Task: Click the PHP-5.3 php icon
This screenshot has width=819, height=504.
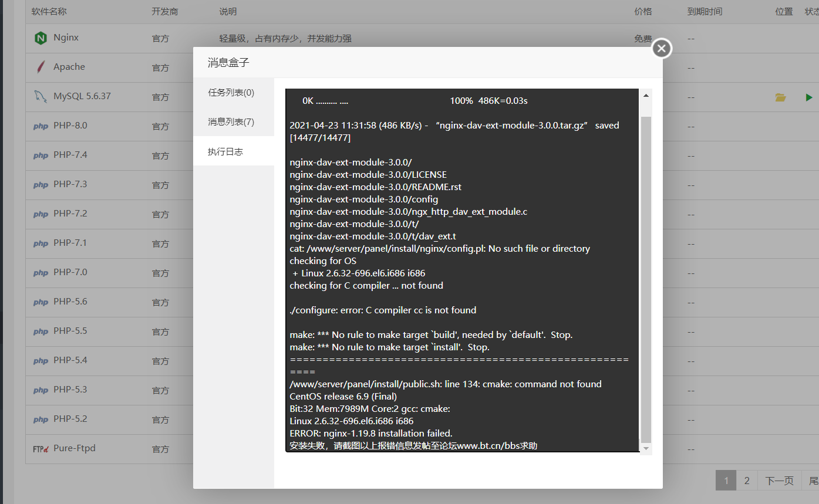Action: tap(41, 390)
